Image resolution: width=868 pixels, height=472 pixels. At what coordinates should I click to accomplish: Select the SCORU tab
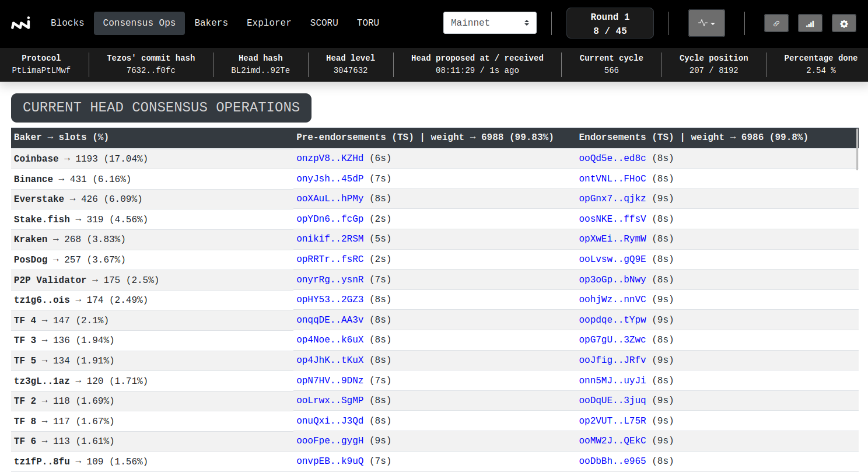click(324, 23)
